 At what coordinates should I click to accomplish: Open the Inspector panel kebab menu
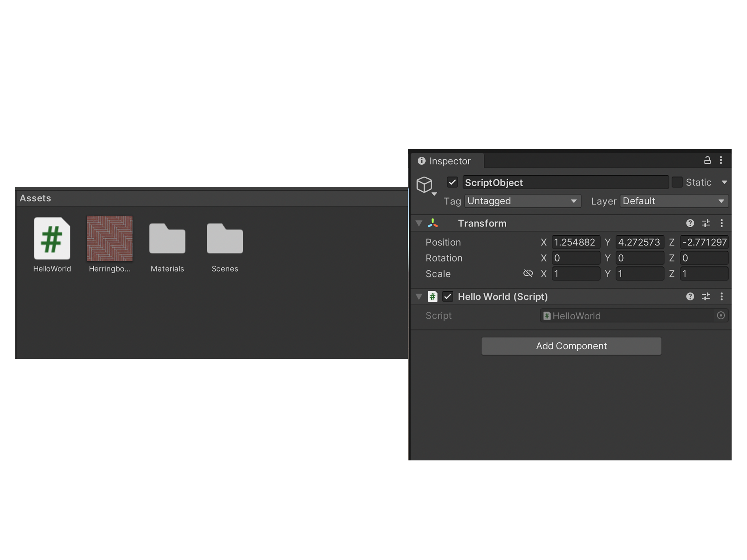pyautogui.click(x=721, y=160)
